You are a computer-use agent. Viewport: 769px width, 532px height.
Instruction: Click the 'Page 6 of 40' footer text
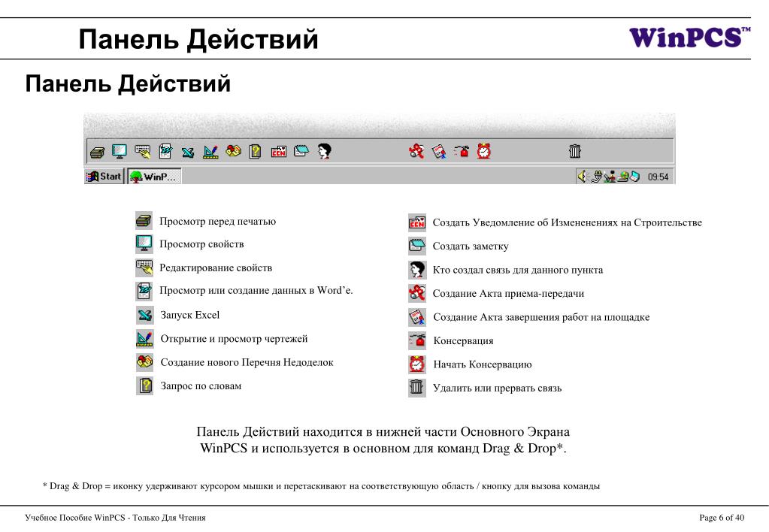[x=722, y=517]
